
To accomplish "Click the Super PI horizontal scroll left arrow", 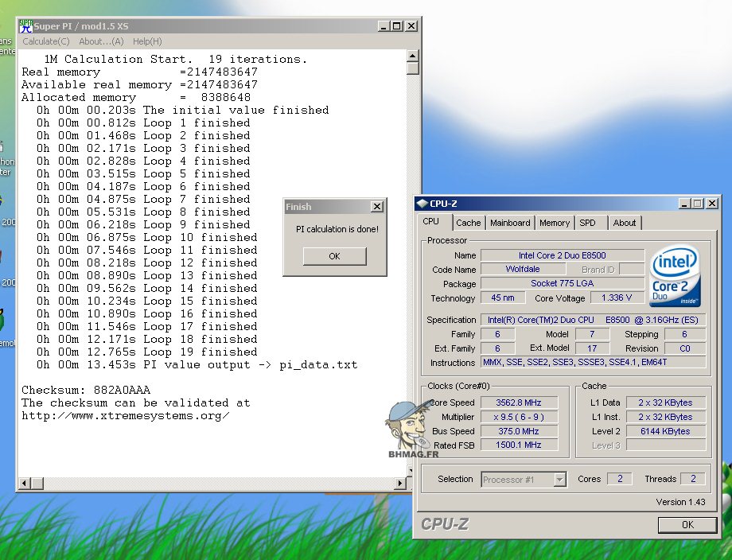I will coord(25,484).
